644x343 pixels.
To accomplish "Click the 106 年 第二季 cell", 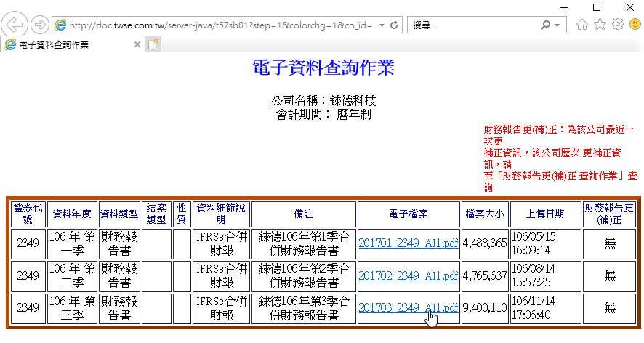I will pyautogui.click(x=72, y=276).
